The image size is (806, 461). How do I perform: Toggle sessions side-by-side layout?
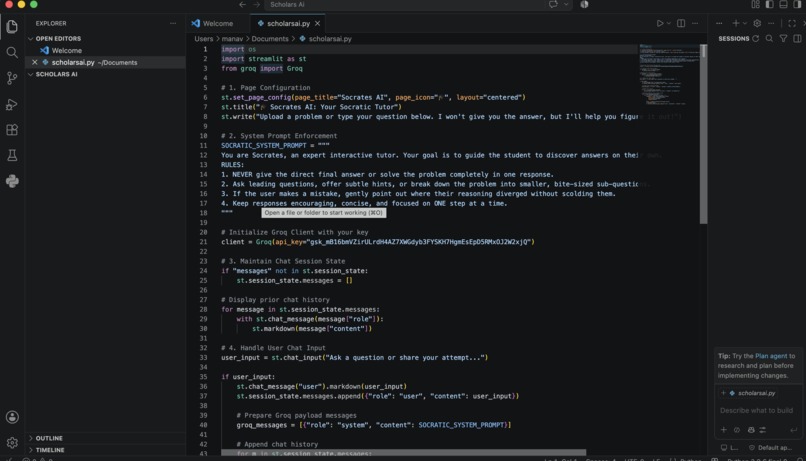(x=797, y=39)
